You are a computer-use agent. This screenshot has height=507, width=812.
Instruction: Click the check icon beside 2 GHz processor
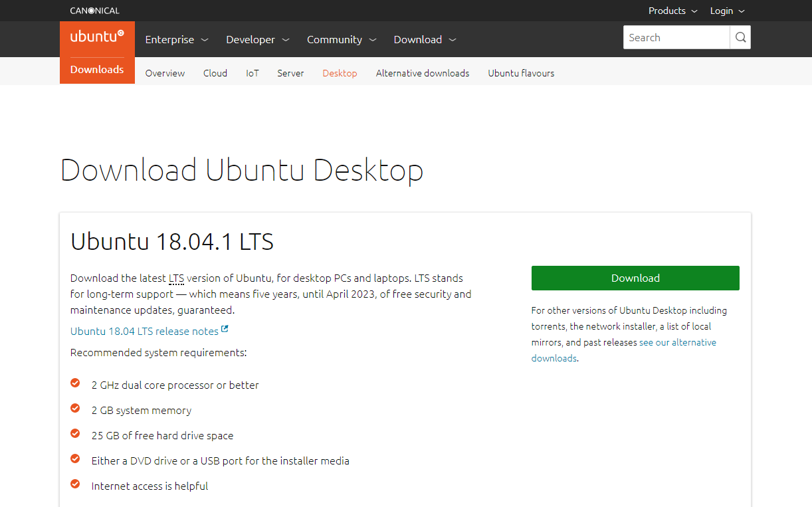point(75,383)
